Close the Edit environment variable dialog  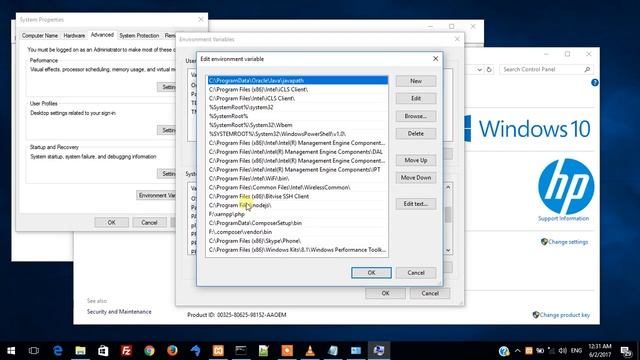[x=436, y=59]
